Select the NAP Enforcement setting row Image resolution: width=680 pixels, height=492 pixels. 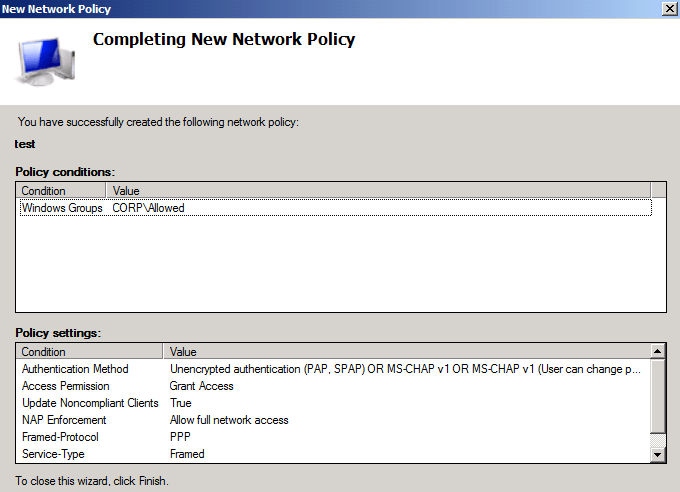(65, 420)
